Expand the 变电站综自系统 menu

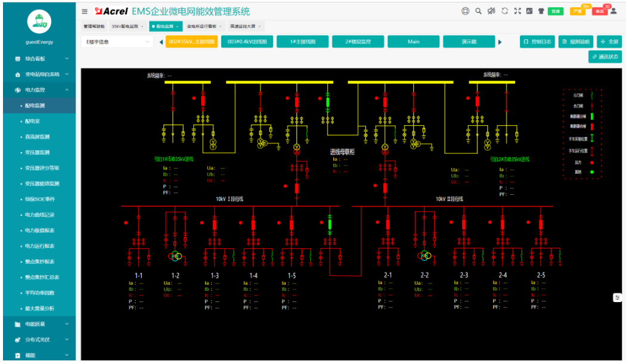click(x=39, y=74)
